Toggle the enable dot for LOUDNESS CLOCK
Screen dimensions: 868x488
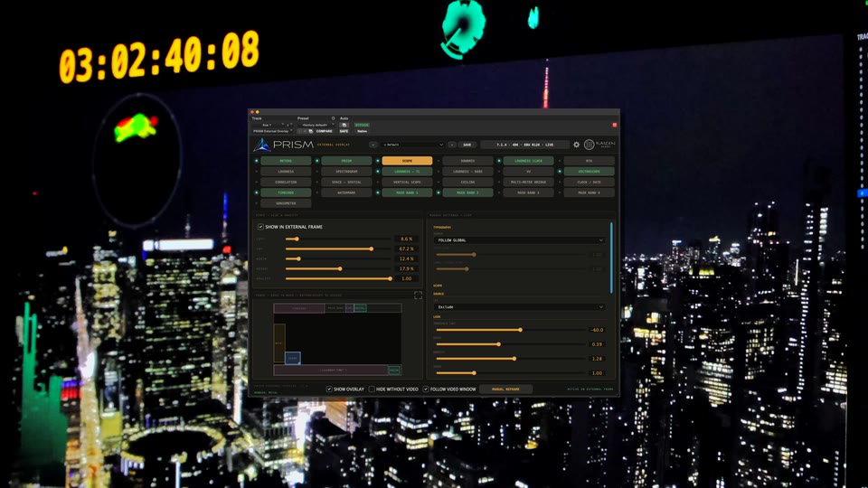[x=499, y=161]
